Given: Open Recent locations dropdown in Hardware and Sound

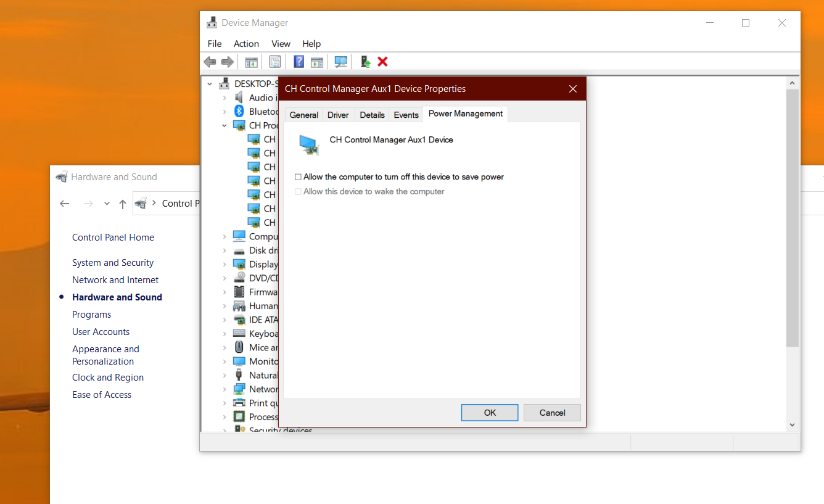Looking at the screenshot, I should pyautogui.click(x=107, y=204).
